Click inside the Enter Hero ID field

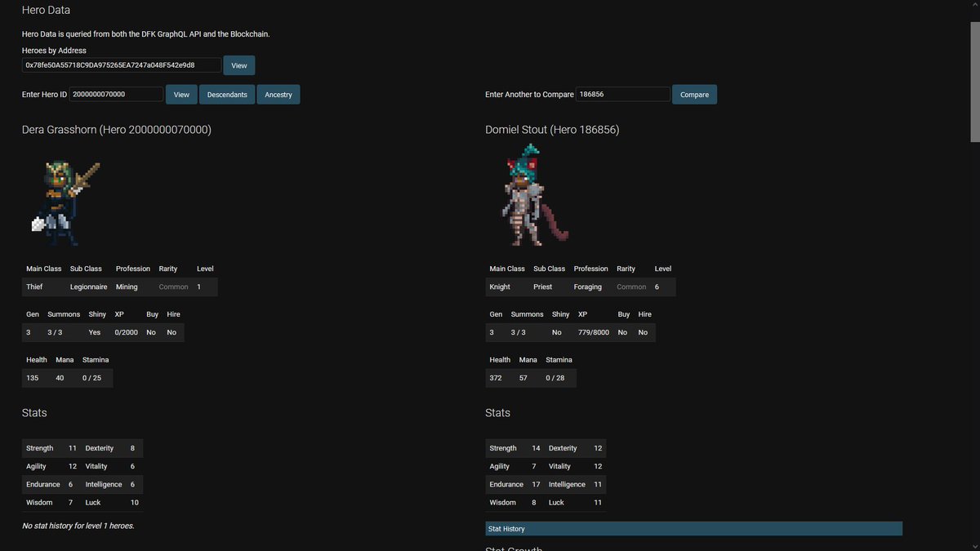(x=114, y=94)
